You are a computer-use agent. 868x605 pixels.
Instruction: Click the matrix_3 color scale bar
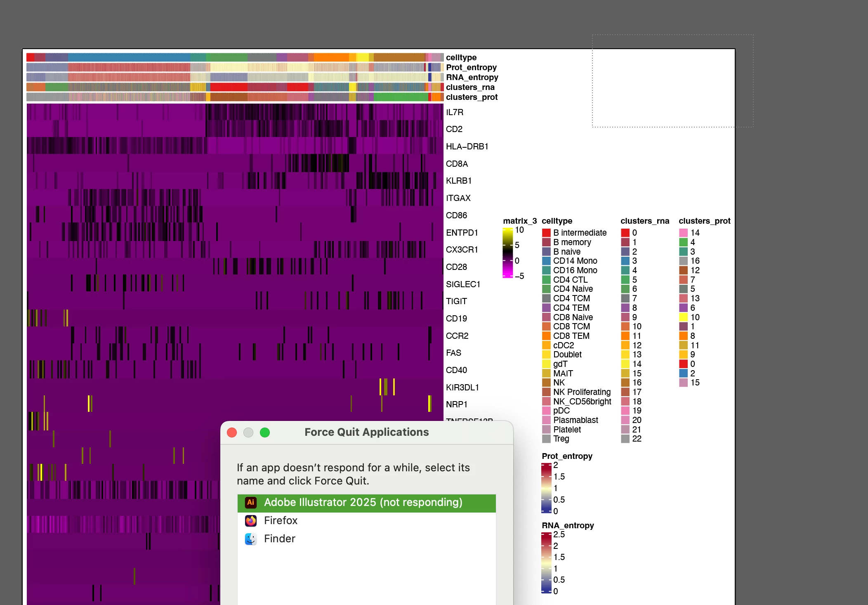(507, 253)
